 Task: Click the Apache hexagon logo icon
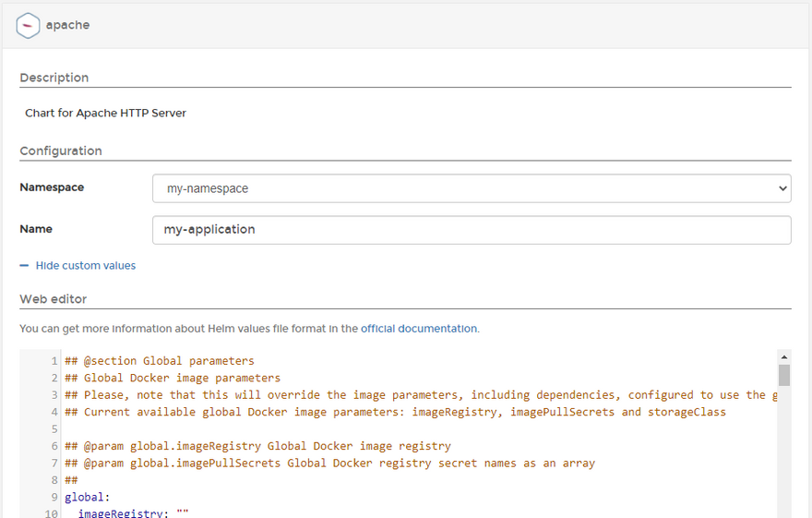pyautogui.click(x=29, y=25)
